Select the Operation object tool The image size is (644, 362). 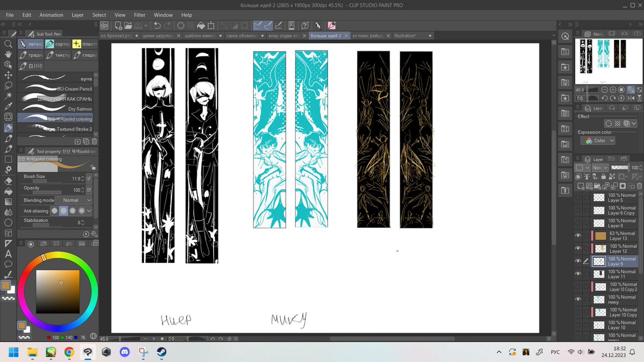(8, 65)
